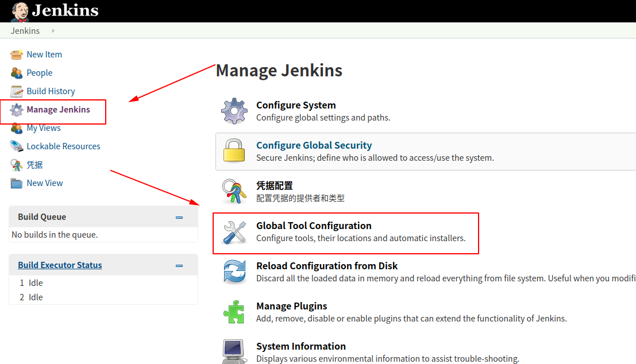Open System Information monitor icon
The height and width of the screenshot is (364, 636).
click(234, 351)
